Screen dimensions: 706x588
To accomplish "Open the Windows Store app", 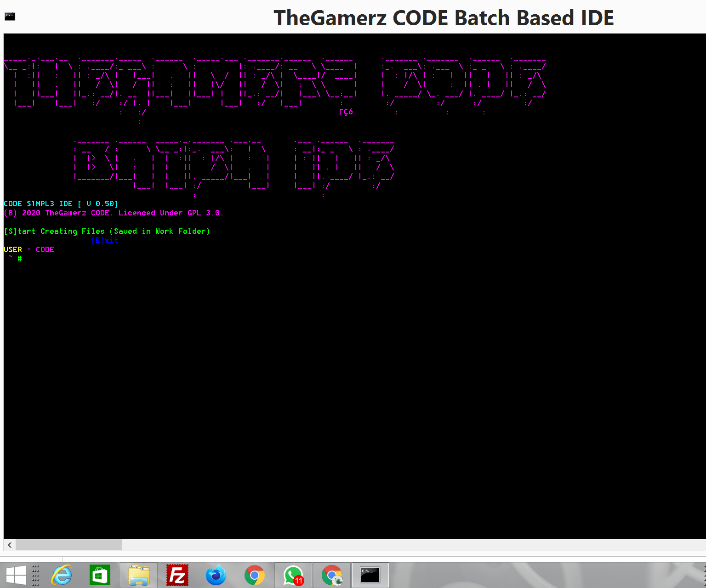I will click(x=100, y=575).
